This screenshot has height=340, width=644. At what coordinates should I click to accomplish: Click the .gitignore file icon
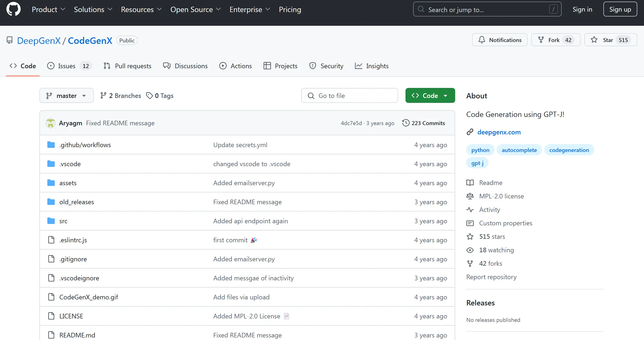tap(51, 259)
